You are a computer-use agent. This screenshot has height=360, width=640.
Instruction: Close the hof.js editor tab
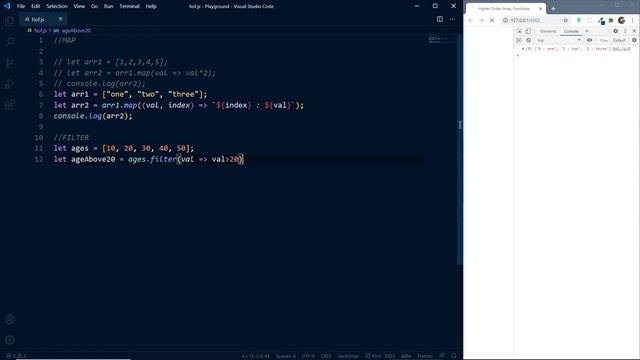point(60,19)
